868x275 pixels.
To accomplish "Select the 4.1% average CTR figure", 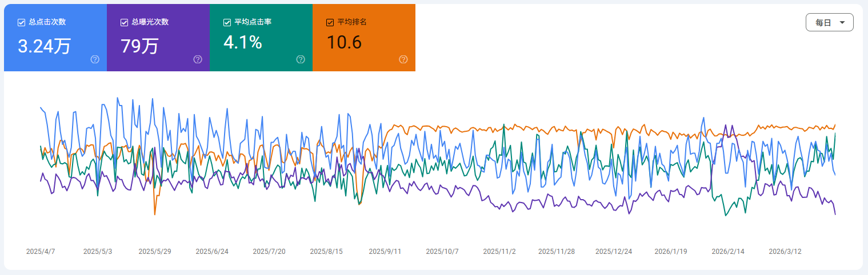I will tap(242, 43).
